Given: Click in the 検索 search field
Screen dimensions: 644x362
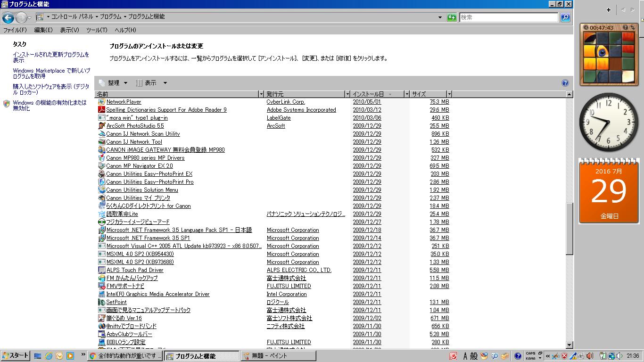Looking at the screenshot, I should point(509,17).
